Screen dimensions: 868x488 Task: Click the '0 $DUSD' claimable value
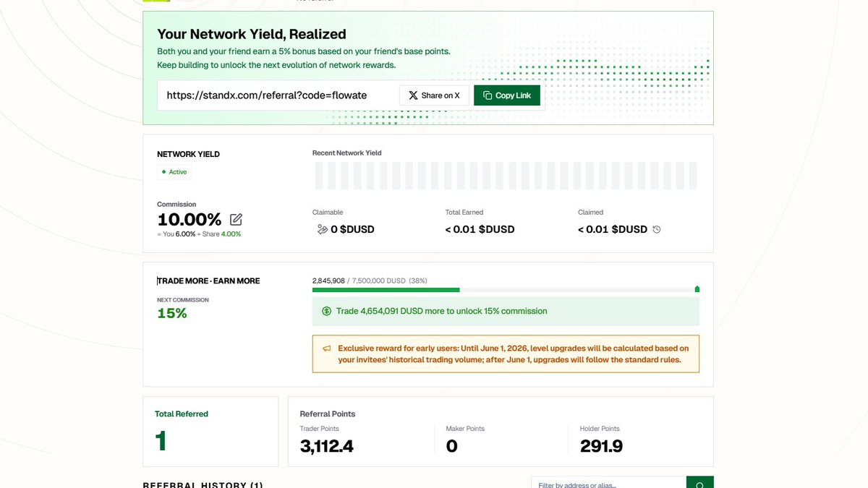click(352, 229)
